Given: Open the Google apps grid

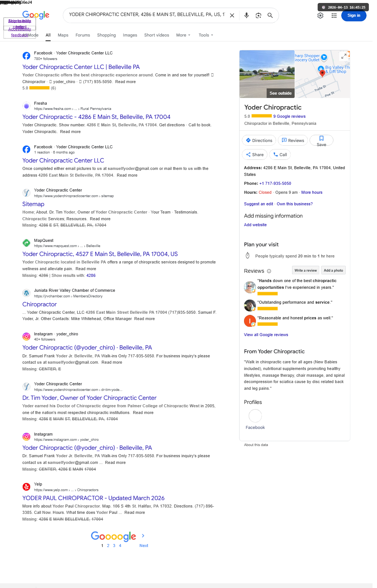Looking at the screenshot, I should pyautogui.click(x=334, y=16).
